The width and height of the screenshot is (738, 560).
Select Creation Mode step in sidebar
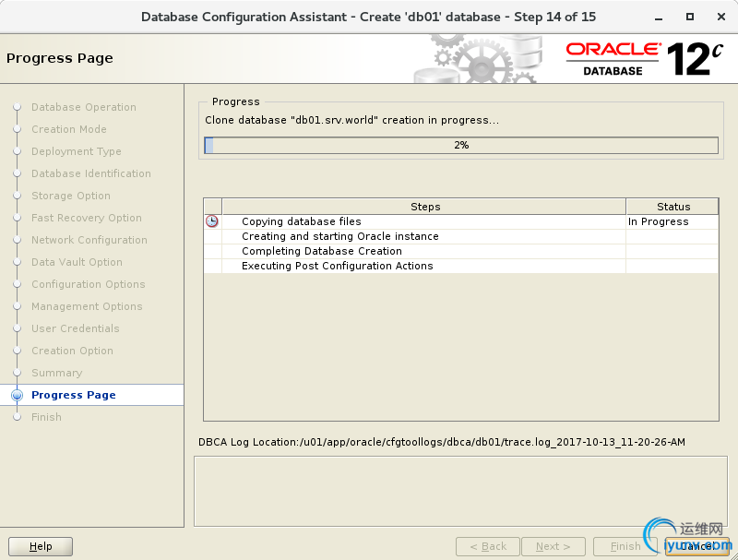68,129
